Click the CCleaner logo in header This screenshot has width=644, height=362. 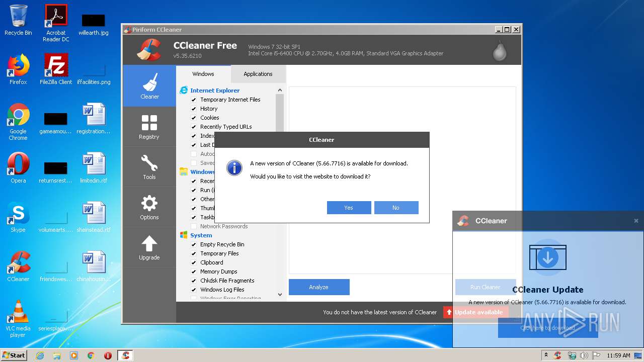[x=148, y=49]
